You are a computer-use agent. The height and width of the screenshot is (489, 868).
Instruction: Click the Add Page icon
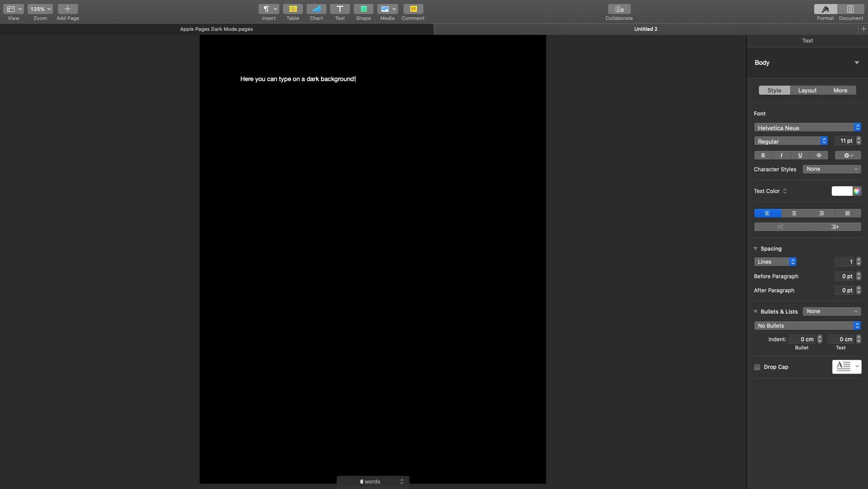coord(67,9)
